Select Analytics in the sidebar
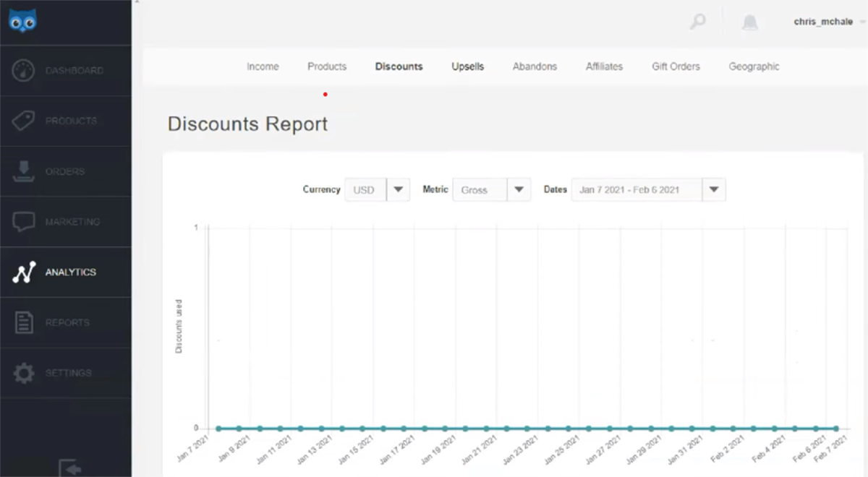 (66, 272)
